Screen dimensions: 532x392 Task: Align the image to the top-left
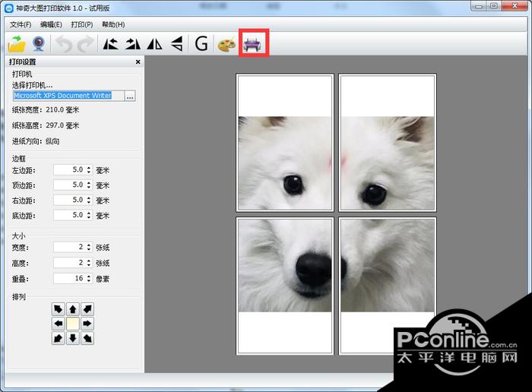[59, 309]
